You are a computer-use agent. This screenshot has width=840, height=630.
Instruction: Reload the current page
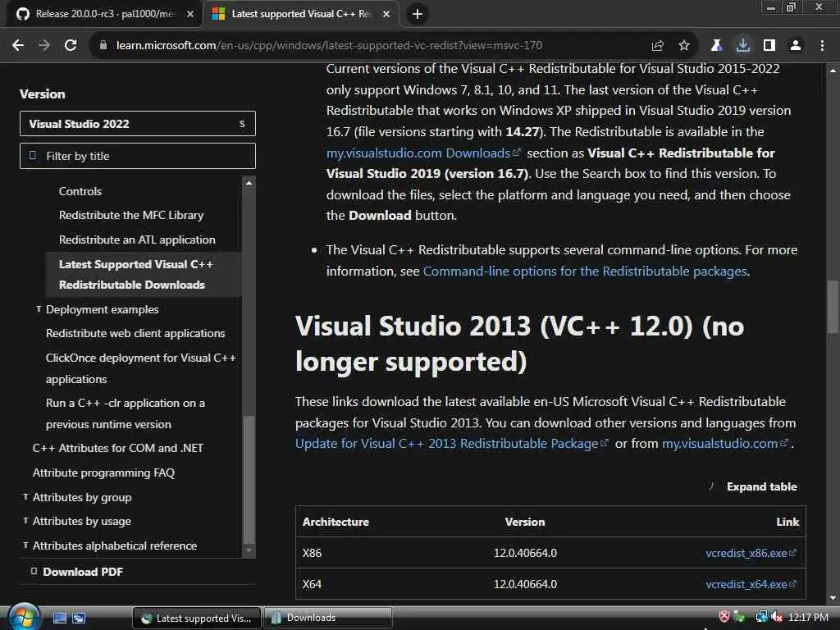pos(71,46)
